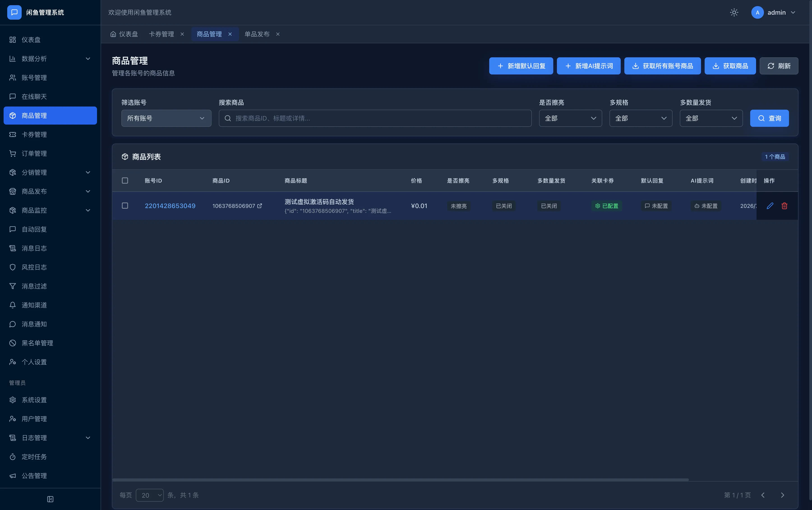Click the Xianyu system logo icon
Viewport: 812px width, 510px height.
click(14, 12)
